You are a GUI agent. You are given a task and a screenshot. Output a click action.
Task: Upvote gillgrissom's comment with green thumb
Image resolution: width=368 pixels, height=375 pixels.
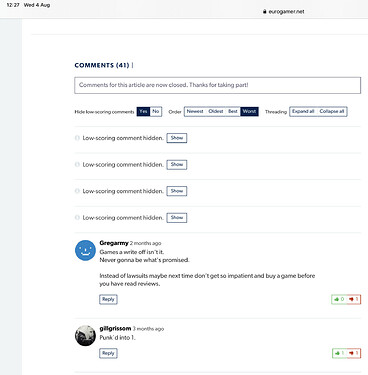tap(339, 353)
